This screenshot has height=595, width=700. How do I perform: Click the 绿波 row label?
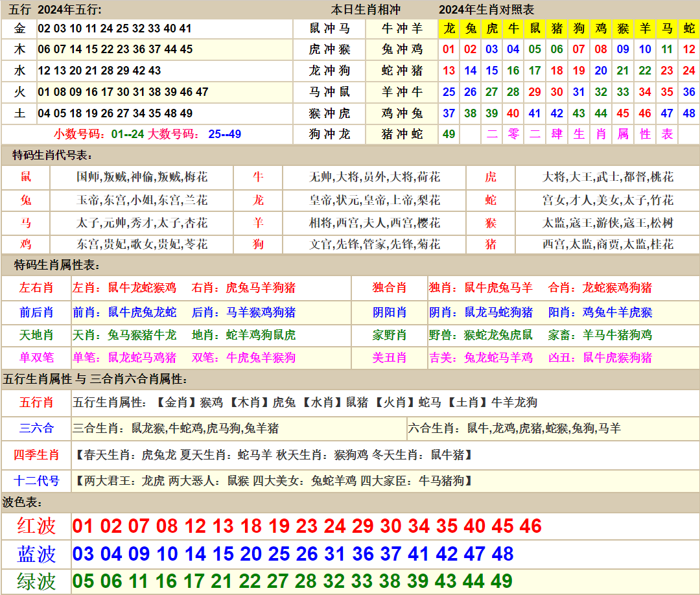[x=36, y=581]
